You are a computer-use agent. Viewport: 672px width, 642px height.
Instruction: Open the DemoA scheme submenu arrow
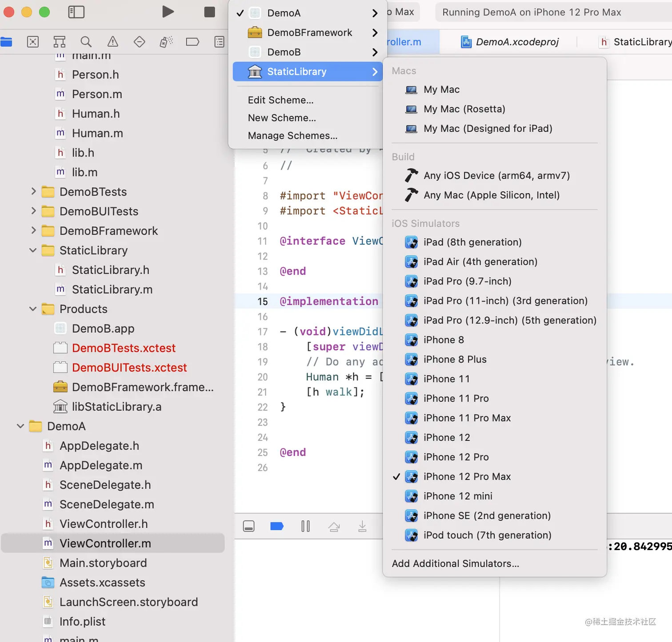(x=375, y=13)
